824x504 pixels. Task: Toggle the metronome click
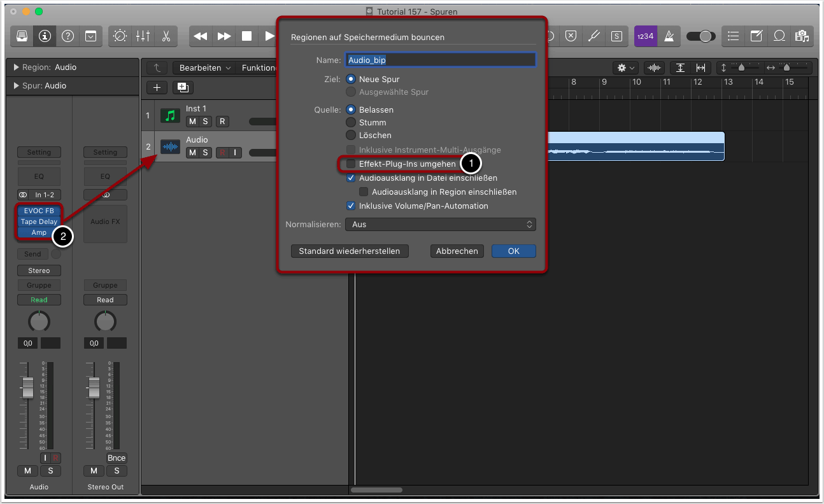[x=669, y=36]
